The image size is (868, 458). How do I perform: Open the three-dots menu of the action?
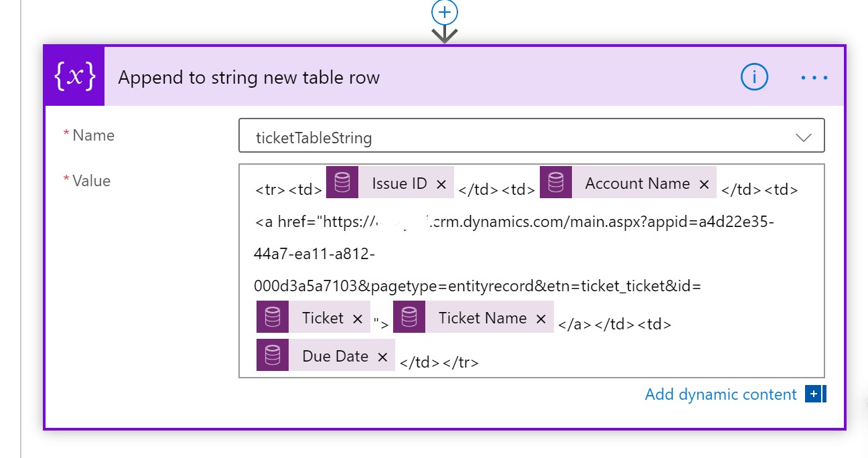pos(814,78)
